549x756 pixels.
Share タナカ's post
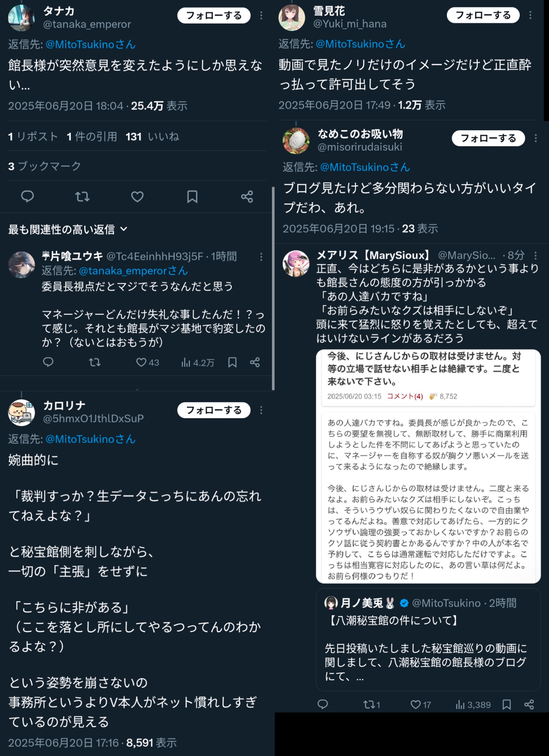pos(247,196)
